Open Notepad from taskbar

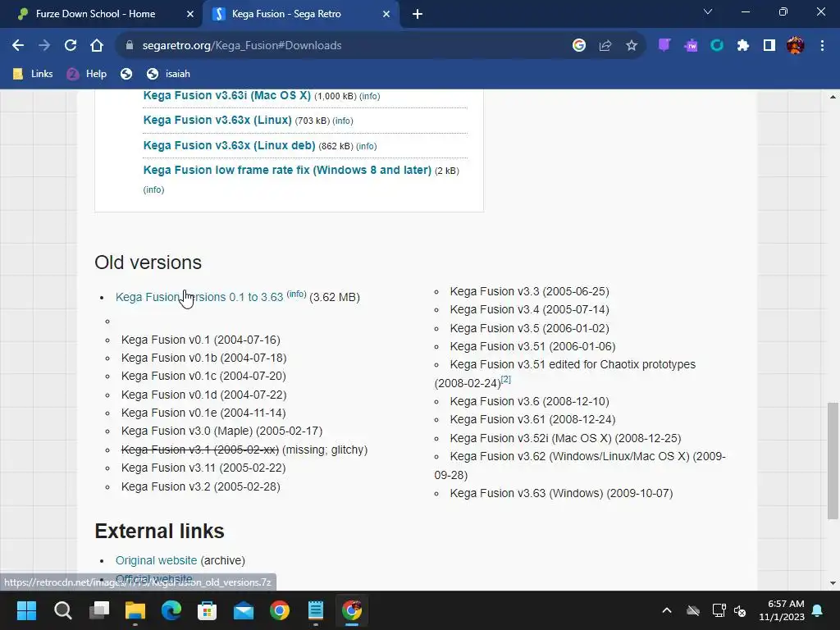[316, 610]
